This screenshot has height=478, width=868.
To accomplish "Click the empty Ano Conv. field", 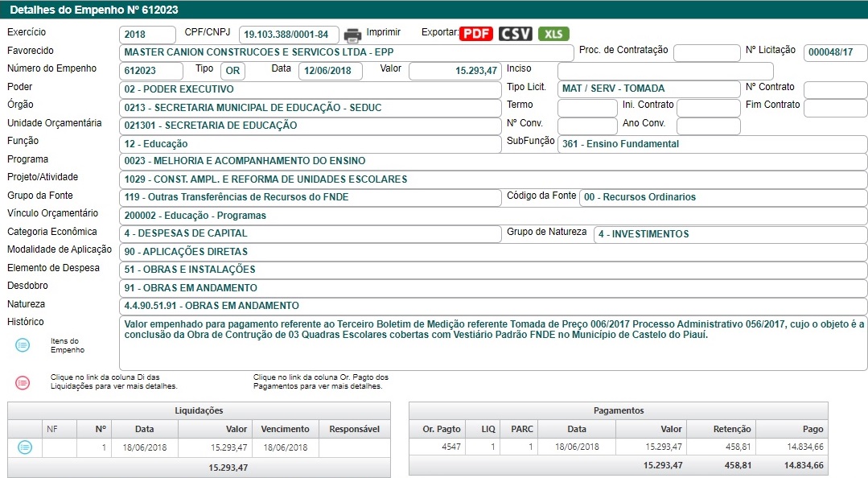I will pos(709,126).
